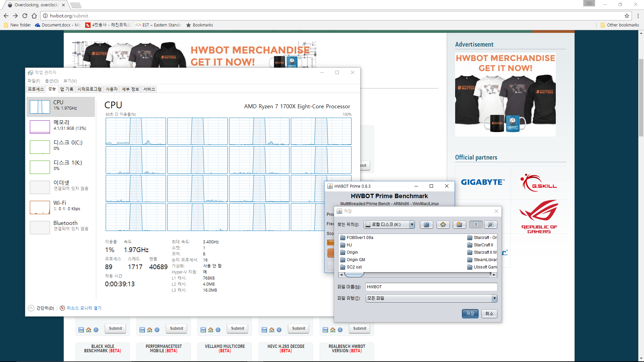The image size is (644, 362).
Task: Open the GIGABYTE partner logo
Action: pyautogui.click(x=483, y=182)
